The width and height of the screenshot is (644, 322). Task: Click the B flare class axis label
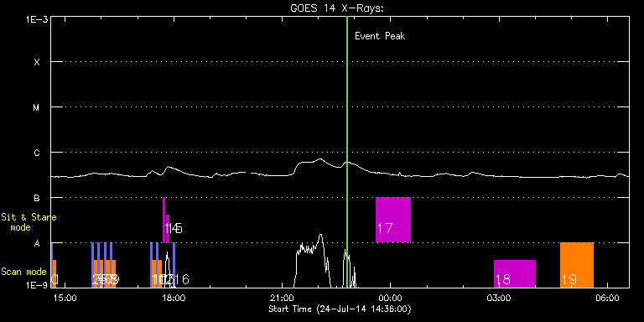[37, 198]
